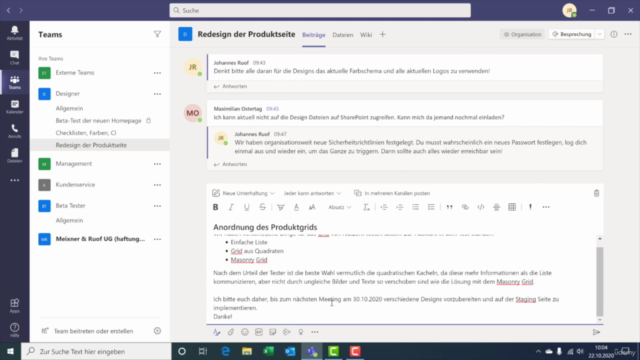Screen dimensions: 640x360
Task: Open text highlight color tool
Action: coord(280,207)
